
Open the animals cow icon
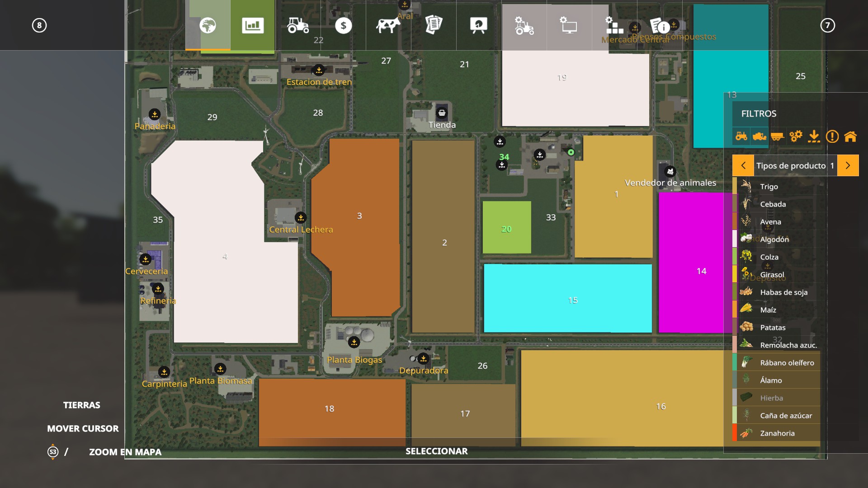click(388, 25)
